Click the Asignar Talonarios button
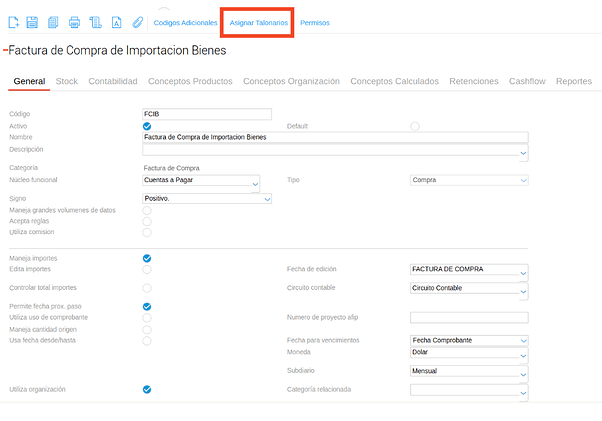602x421 pixels. pos(258,22)
